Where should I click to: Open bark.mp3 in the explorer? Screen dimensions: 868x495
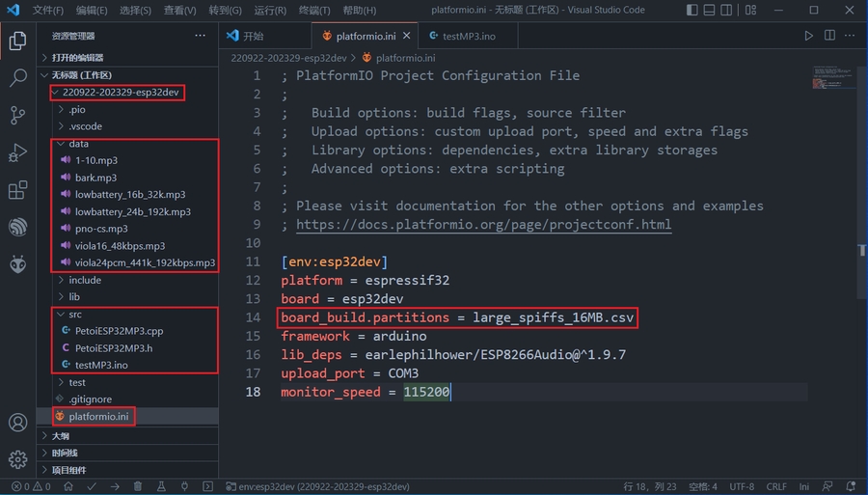(x=95, y=178)
